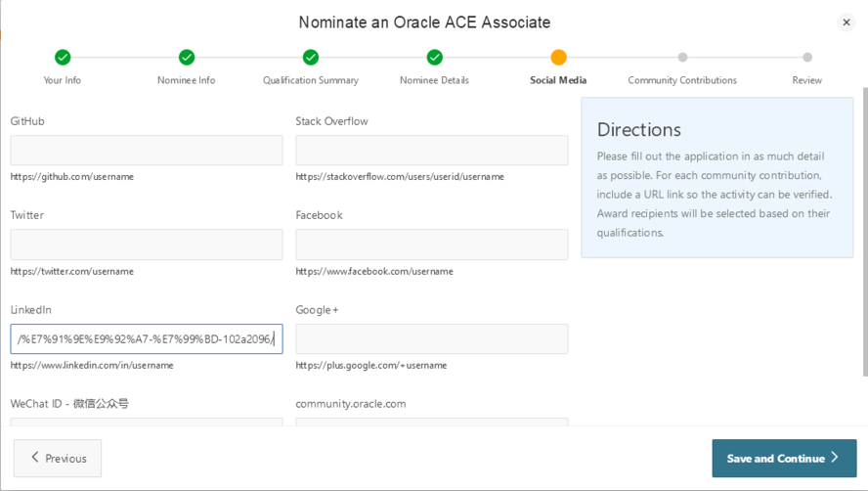The image size is (868, 491).
Task: Focus the Google+ input field
Action: (x=431, y=339)
